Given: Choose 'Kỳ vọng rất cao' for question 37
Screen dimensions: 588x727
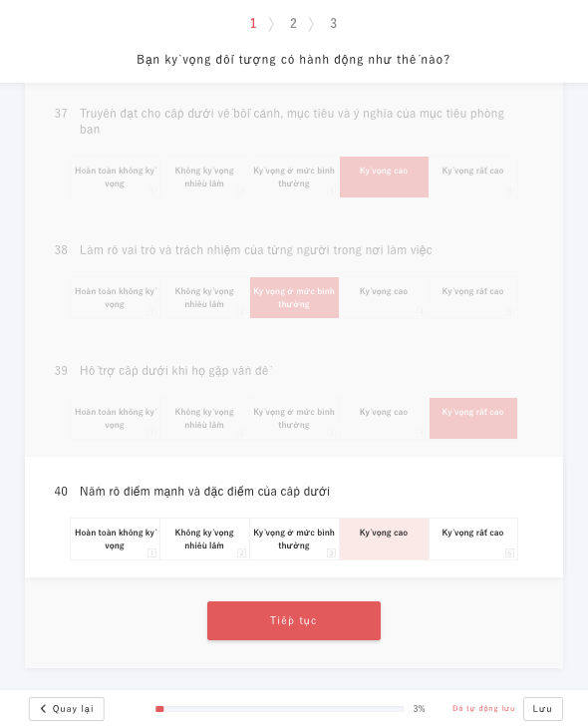Looking at the screenshot, I should point(473,178).
